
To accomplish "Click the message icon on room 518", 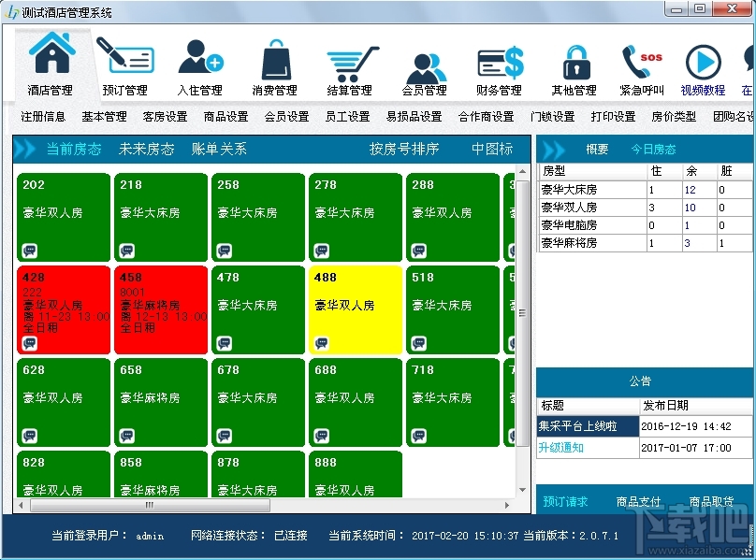I will pos(419,343).
